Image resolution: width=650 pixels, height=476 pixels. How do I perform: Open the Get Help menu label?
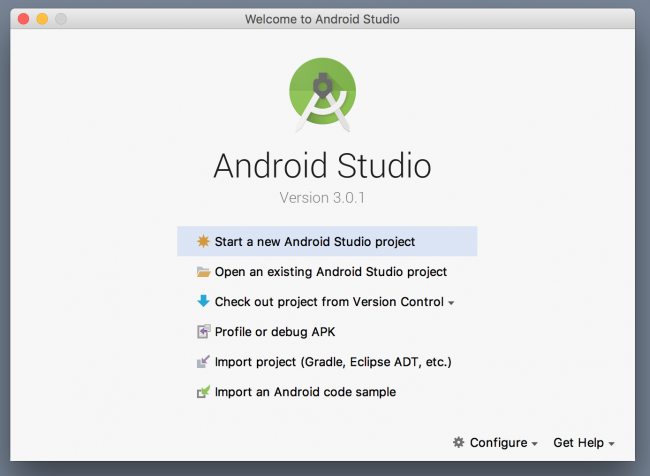pyautogui.click(x=579, y=442)
